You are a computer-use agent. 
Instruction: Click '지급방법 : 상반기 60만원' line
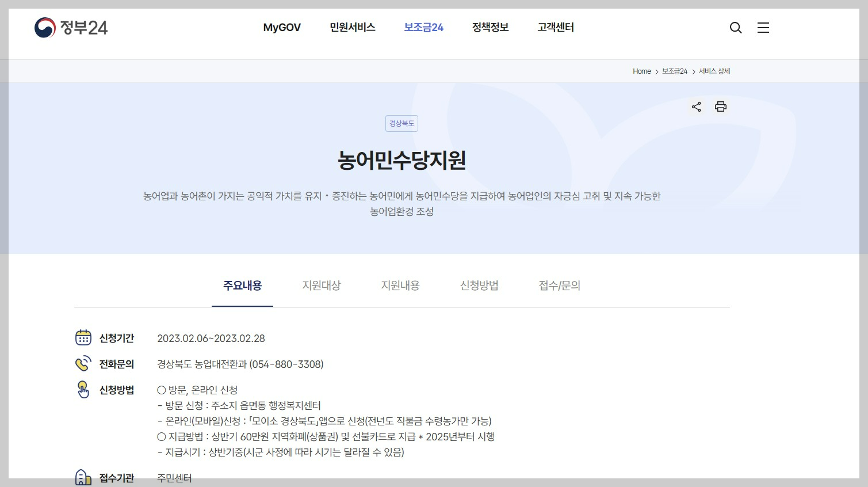[326, 437]
